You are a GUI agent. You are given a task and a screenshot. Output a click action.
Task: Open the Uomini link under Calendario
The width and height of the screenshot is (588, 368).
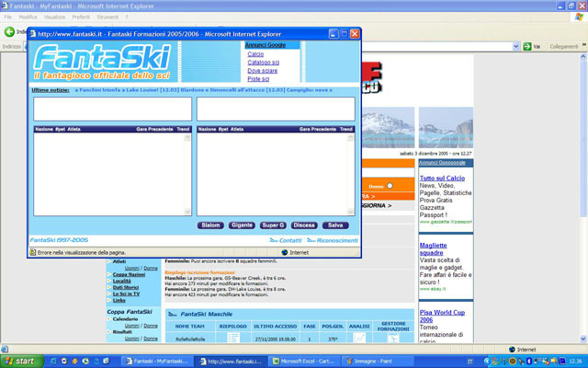(131, 326)
